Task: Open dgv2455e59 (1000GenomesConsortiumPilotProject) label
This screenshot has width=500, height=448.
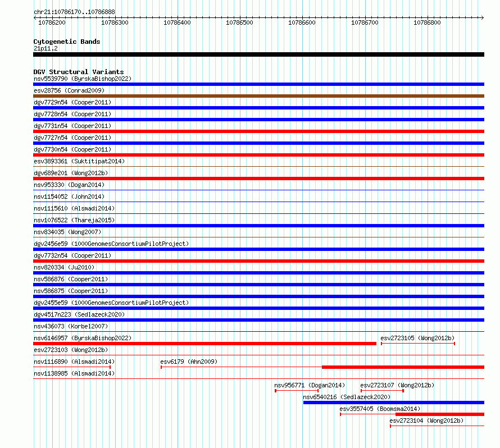Action: tap(111, 303)
